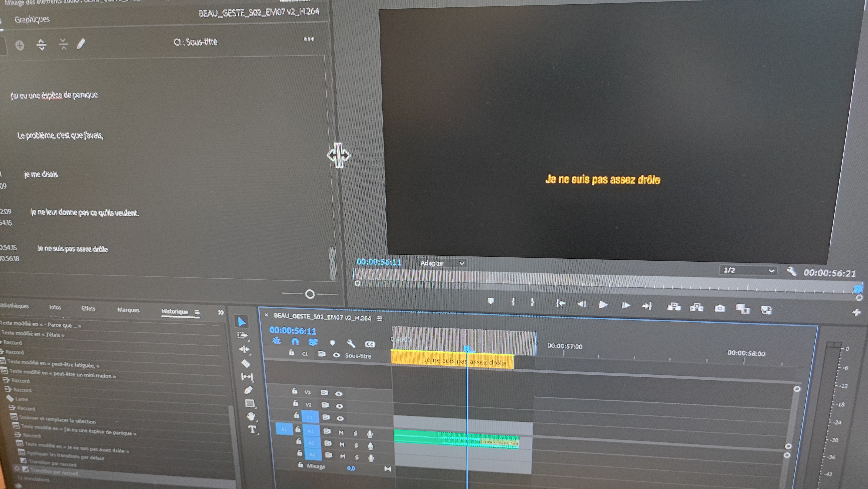Expand hidden panel tabs with double chevron
Screen dimensions: 868x489
(221, 312)
